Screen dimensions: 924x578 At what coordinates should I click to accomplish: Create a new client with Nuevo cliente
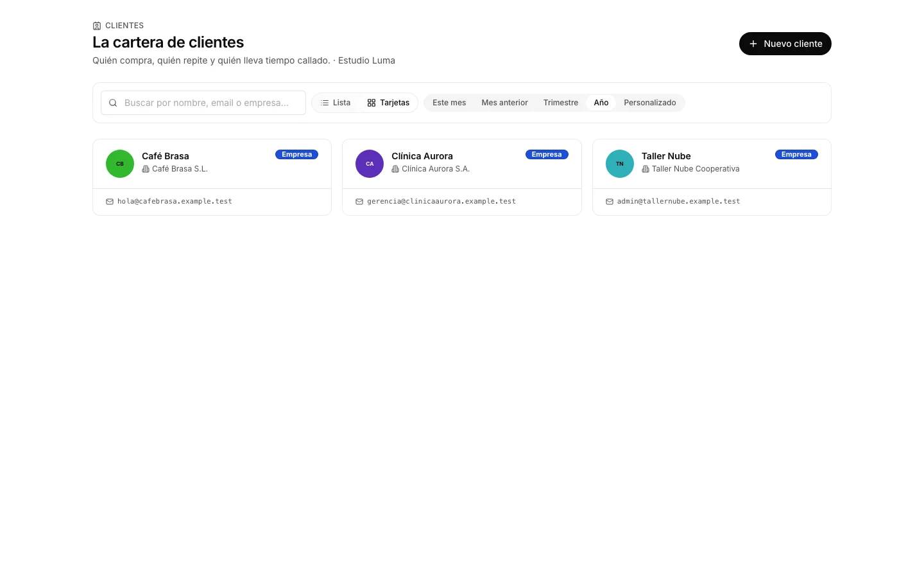(785, 44)
